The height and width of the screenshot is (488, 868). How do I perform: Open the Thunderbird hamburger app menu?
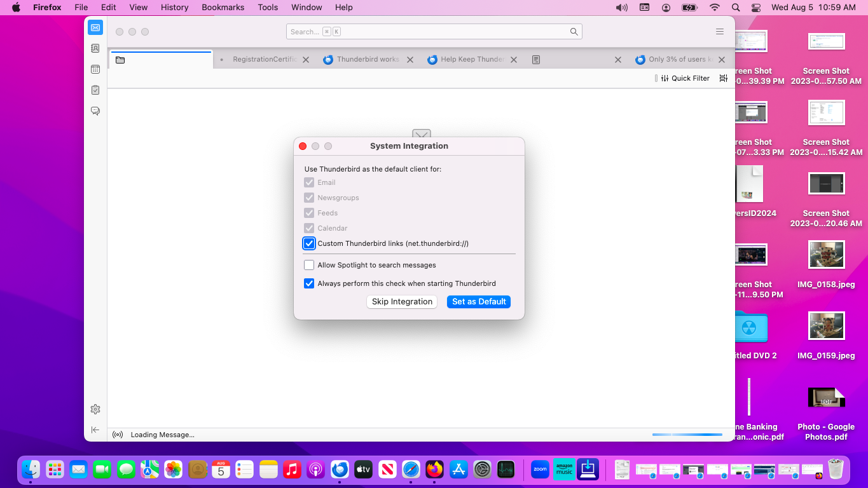click(x=720, y=32)
